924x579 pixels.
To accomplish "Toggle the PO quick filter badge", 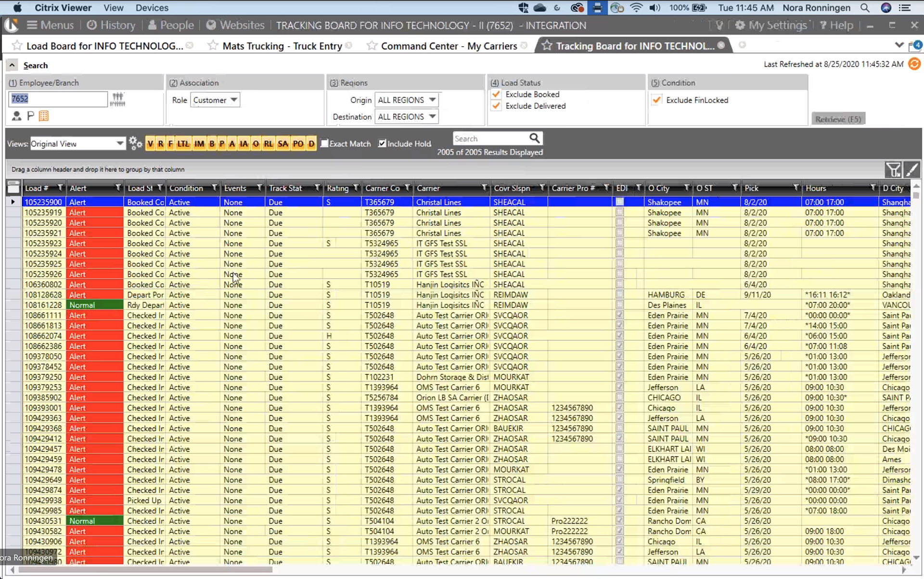I will tap(298, 144).
